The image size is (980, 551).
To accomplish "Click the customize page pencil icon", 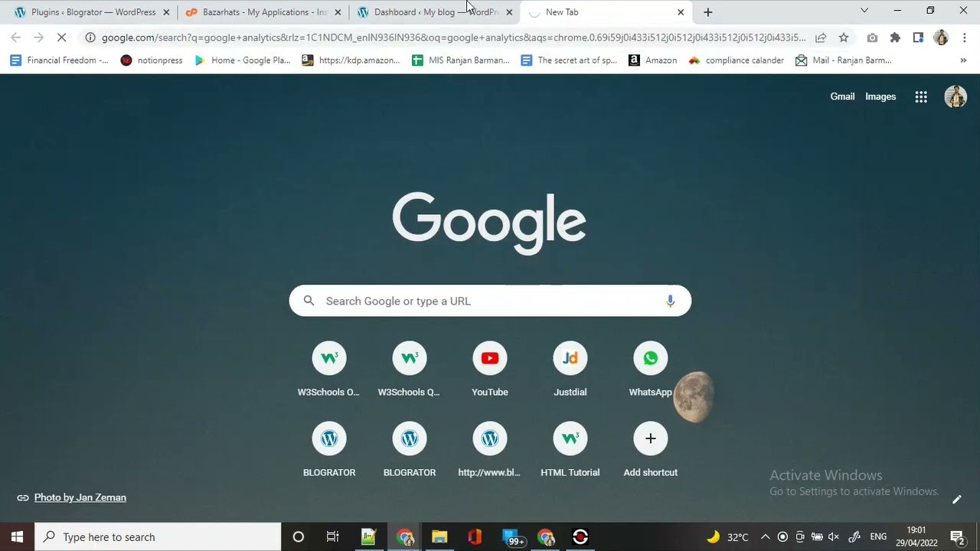I will point(956,500).
